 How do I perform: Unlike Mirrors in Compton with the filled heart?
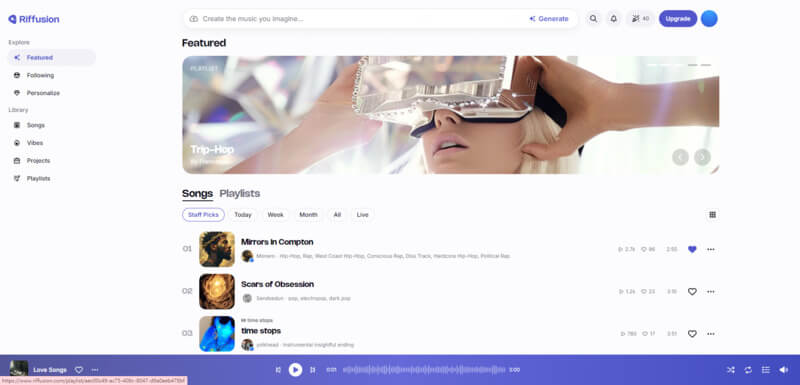click(692, 249)
